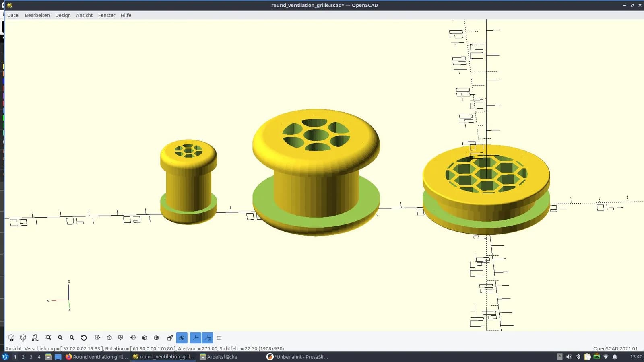This screenshot has width=644, height=362.
Task: Click the 'OpenSCAD 2021.01' version label
Action: tap(615, 348)
